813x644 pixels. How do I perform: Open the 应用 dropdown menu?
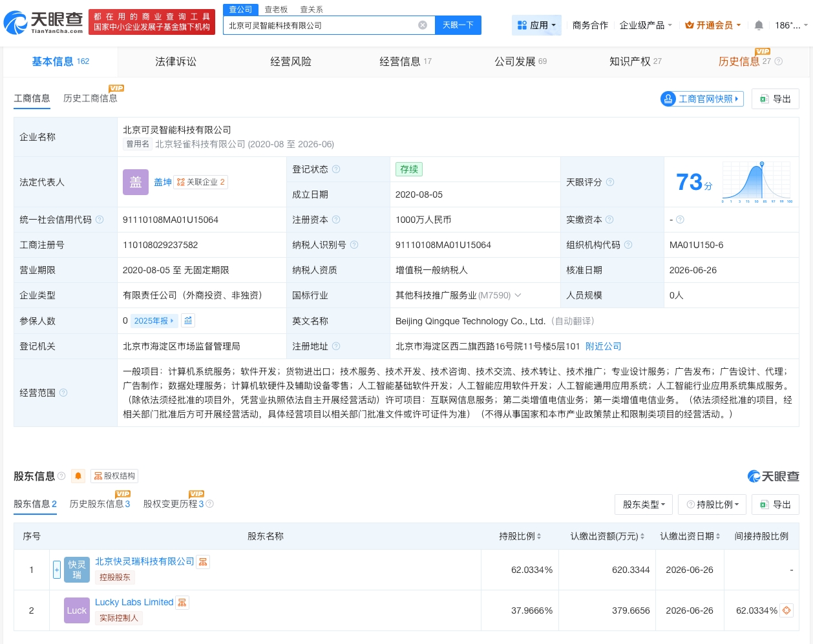point(536,25)
